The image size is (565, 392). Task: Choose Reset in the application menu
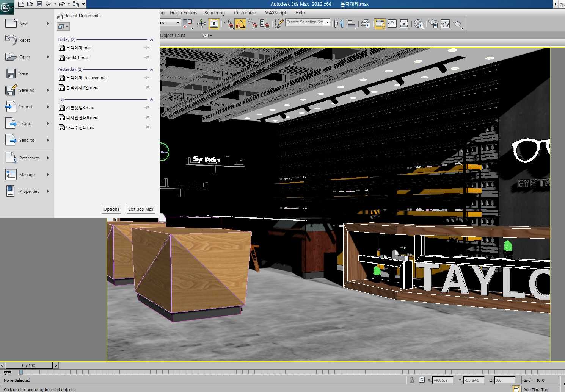27,40
